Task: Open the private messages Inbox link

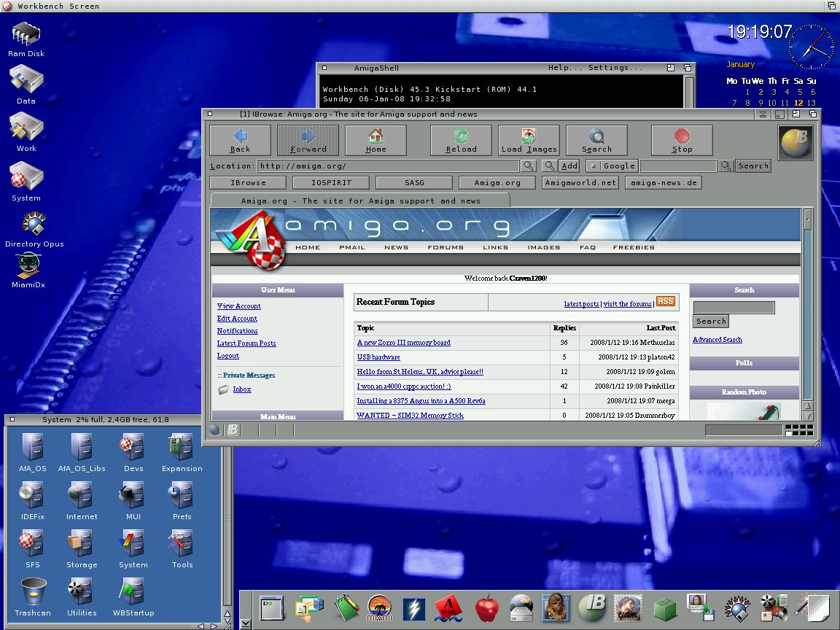Action: coord(241,389)
